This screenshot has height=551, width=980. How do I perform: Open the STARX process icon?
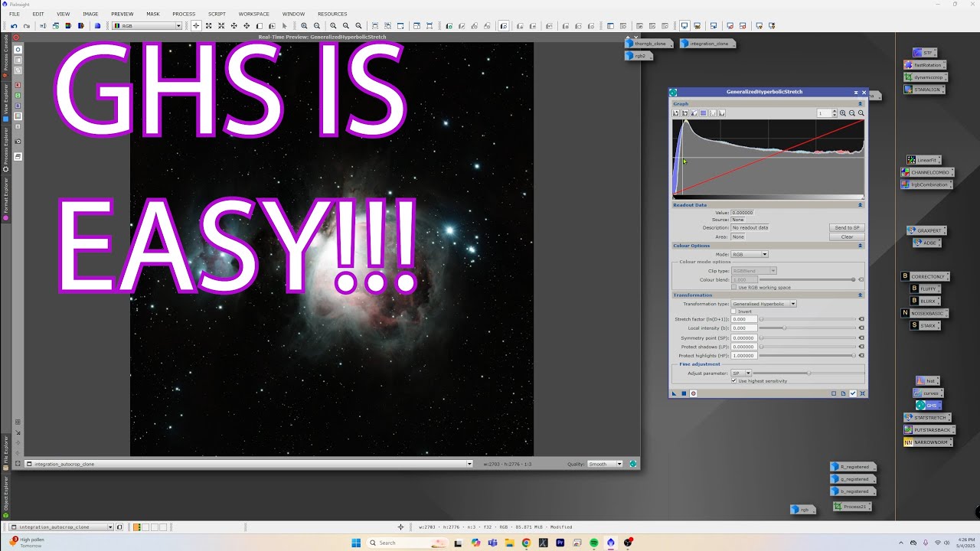pos(924,325)
